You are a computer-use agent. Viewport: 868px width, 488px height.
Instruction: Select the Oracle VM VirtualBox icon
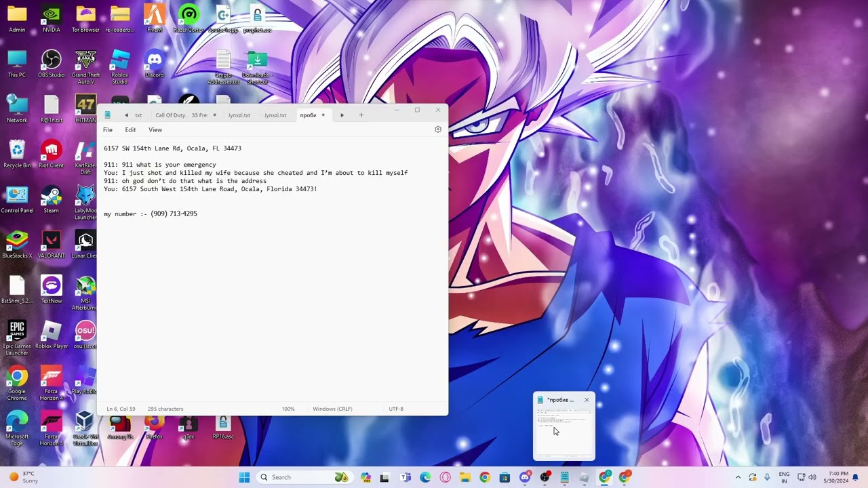click(85, 429)
